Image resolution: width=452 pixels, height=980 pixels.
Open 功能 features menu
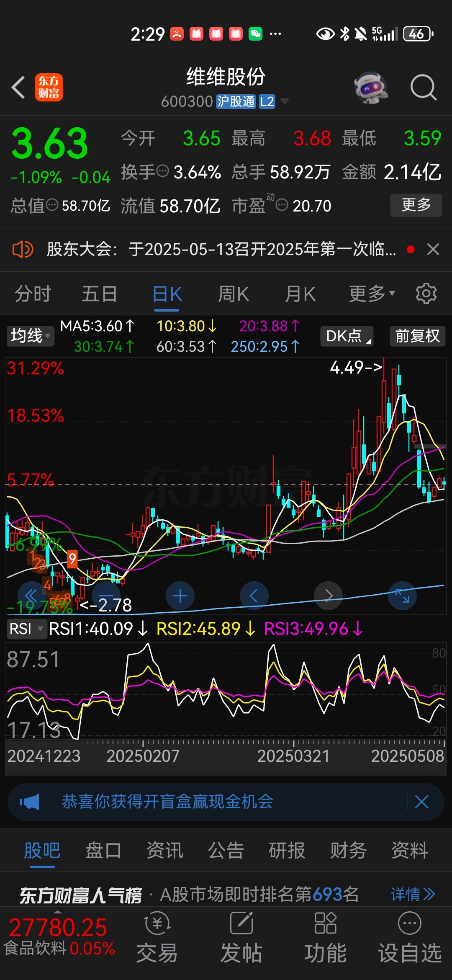tap(326, 938)
